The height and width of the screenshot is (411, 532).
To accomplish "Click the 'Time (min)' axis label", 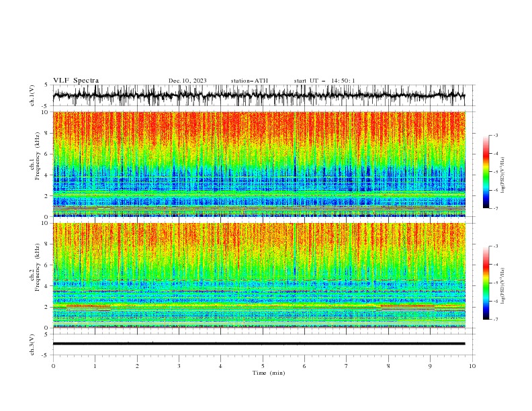I will (x=269, y=373).
